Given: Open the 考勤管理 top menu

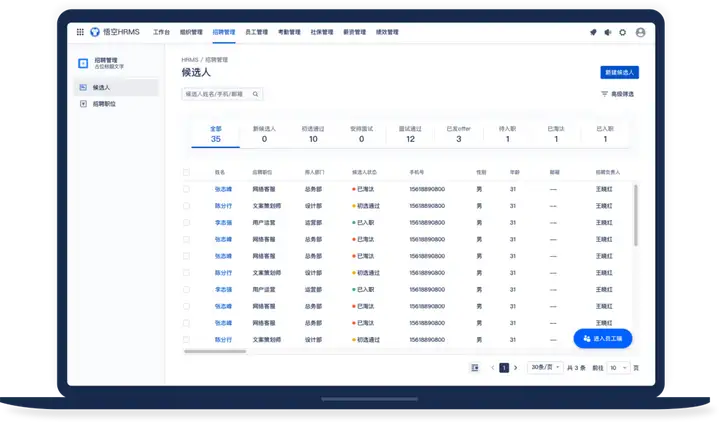Looking at the screenshot, I should pos(289,32).
